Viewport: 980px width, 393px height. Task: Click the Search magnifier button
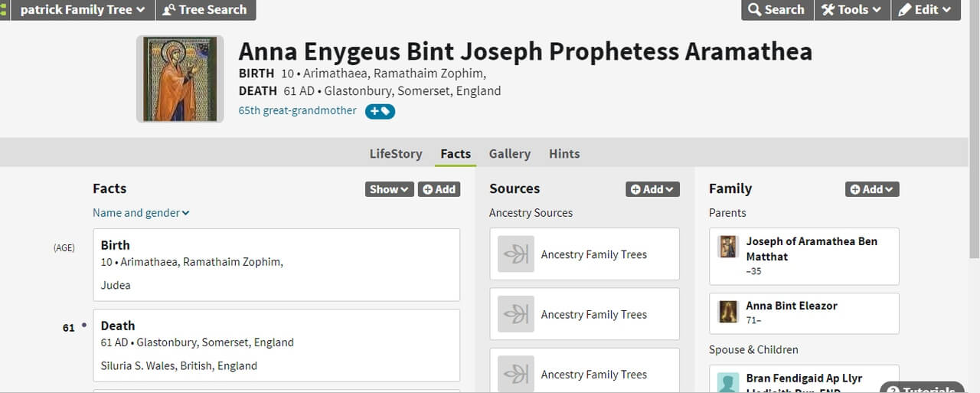[776, 10]
